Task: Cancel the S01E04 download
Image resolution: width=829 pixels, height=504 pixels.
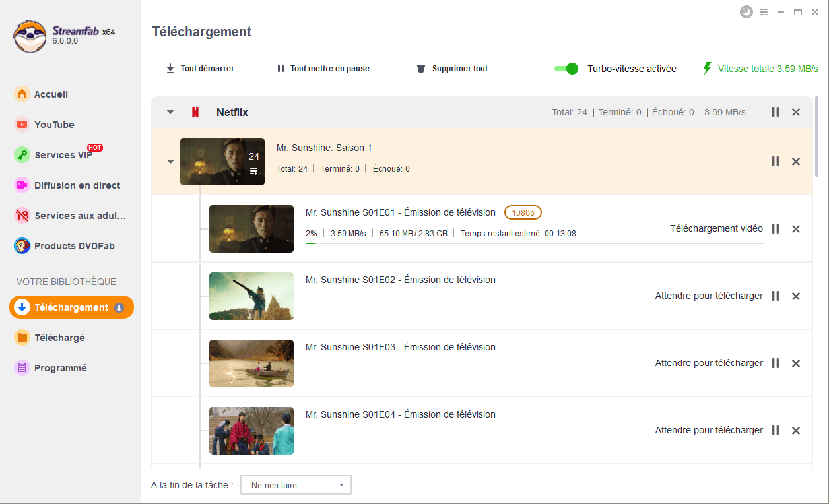Action: click(x=796, y=431)
